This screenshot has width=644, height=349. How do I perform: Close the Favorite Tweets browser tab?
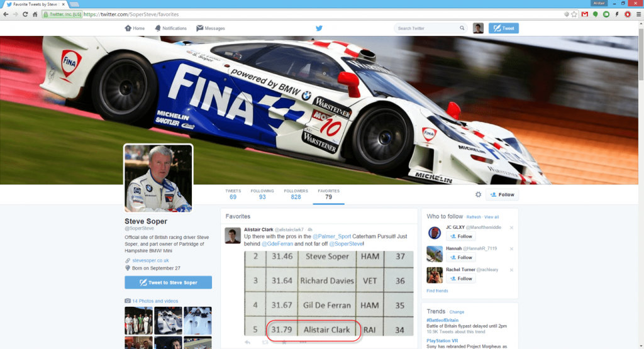coord(64,4)
